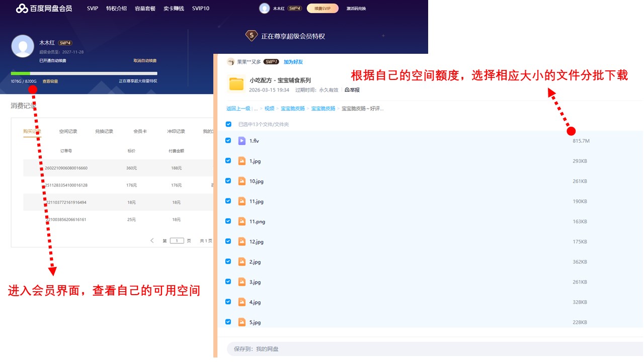Expand the ... breadcrumb to show hidden folders
Viewport: 644px width, 362px height.
pyautogui.click(x=256, y=108)
